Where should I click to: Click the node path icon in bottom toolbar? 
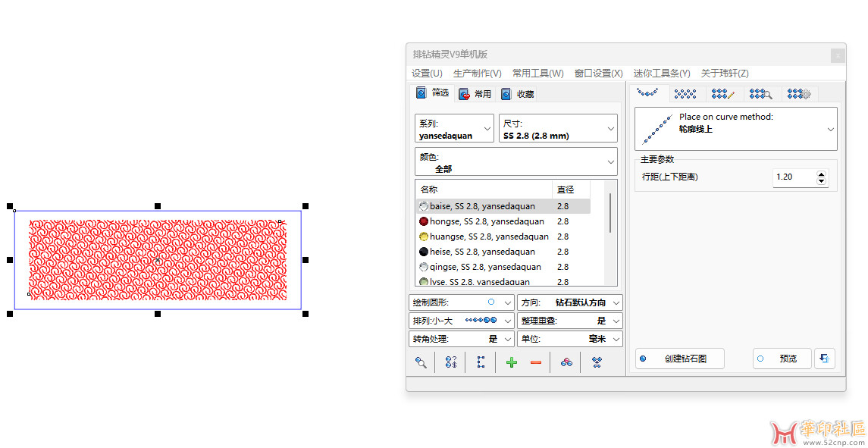(x=481, y=362)
